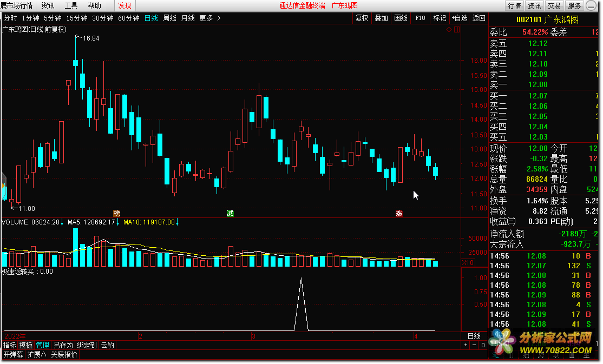Switch to the 周线 weekly tab
Viewport: 603px width, 364px height.
[x=169, y=18]
